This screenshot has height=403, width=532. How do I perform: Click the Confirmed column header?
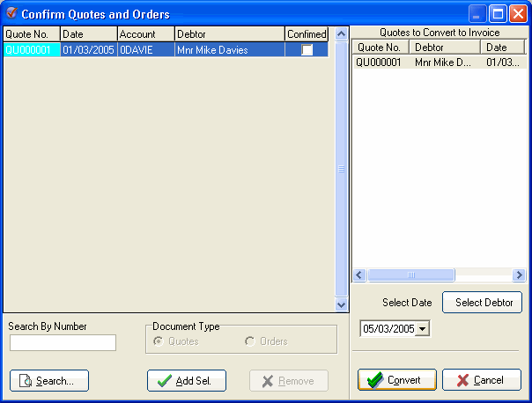pyautogui.click(x=307, y=34)
